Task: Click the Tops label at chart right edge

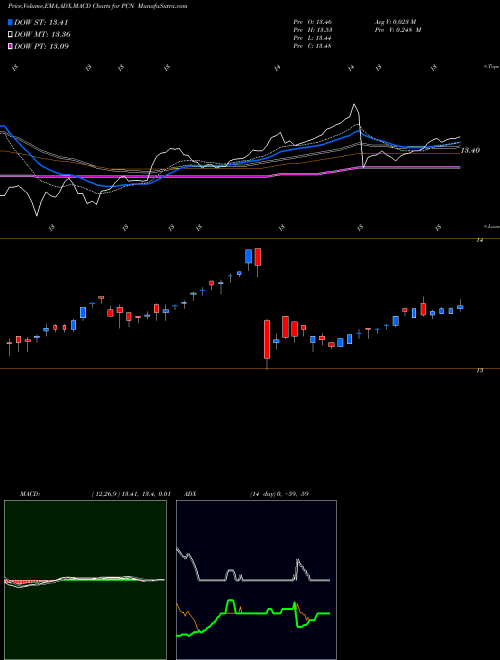Action: [x=492, y=67]
